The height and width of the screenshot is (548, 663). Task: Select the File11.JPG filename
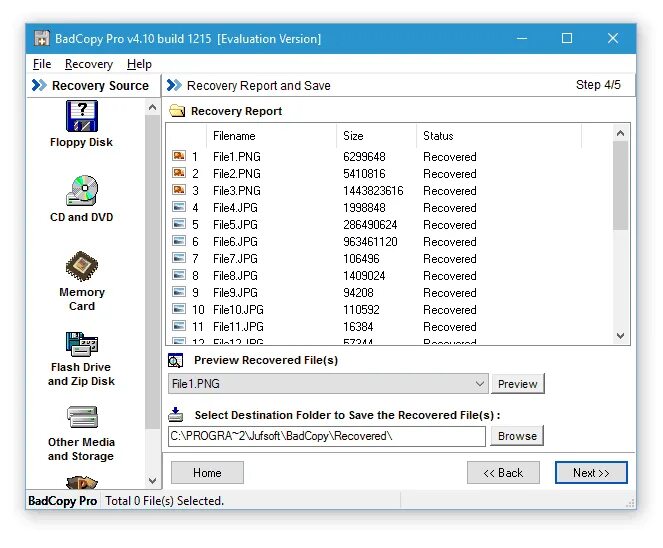point(238,326)
